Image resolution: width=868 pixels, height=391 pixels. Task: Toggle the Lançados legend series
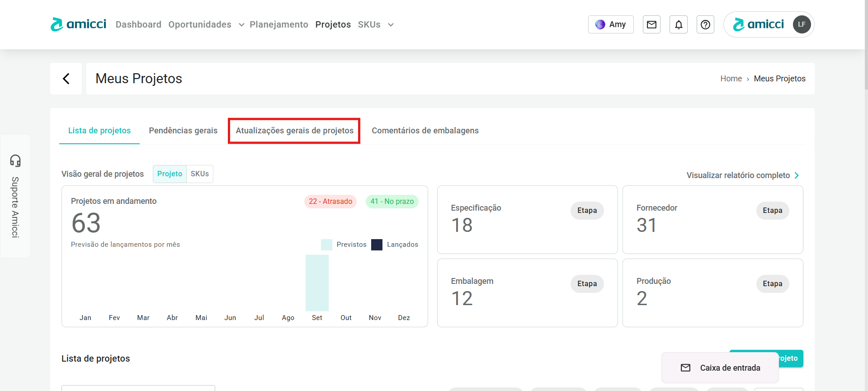395,245
